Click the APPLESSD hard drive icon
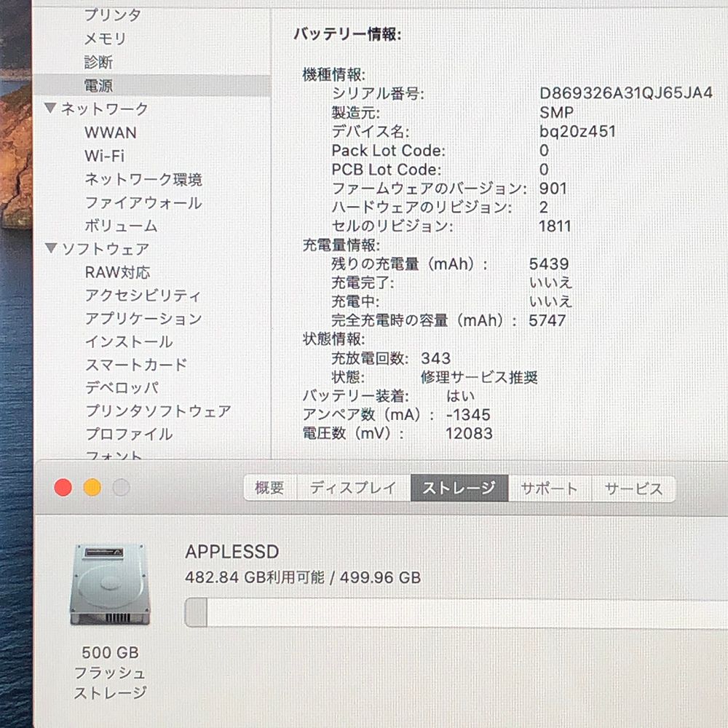The image size is (728, 728). 110,585
